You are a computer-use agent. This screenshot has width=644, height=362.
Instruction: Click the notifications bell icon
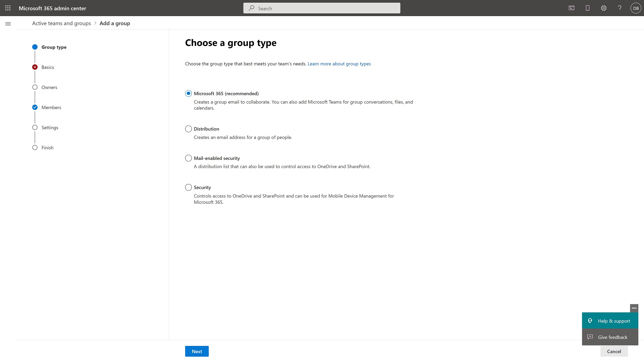point(587,8)
